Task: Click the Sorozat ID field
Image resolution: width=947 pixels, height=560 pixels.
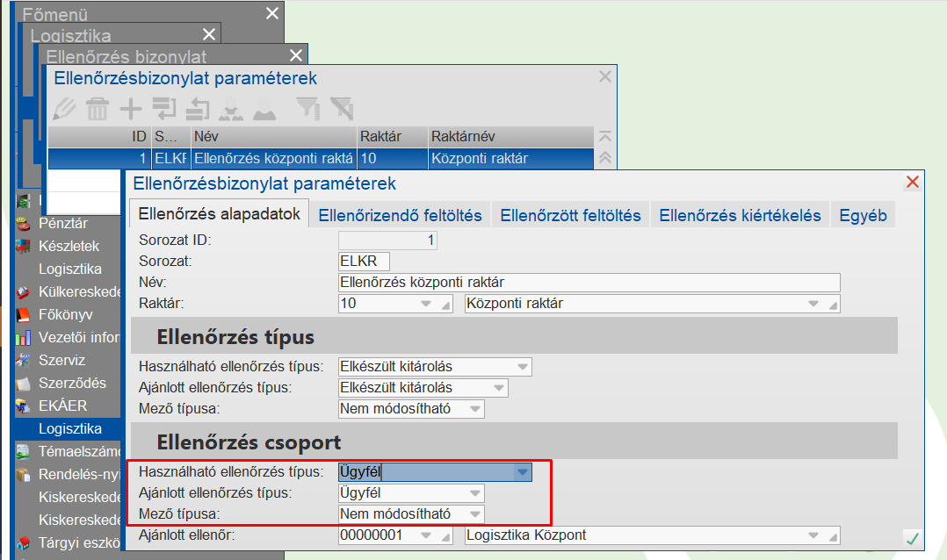Action: pyautogui.click(x=387, y=241)
